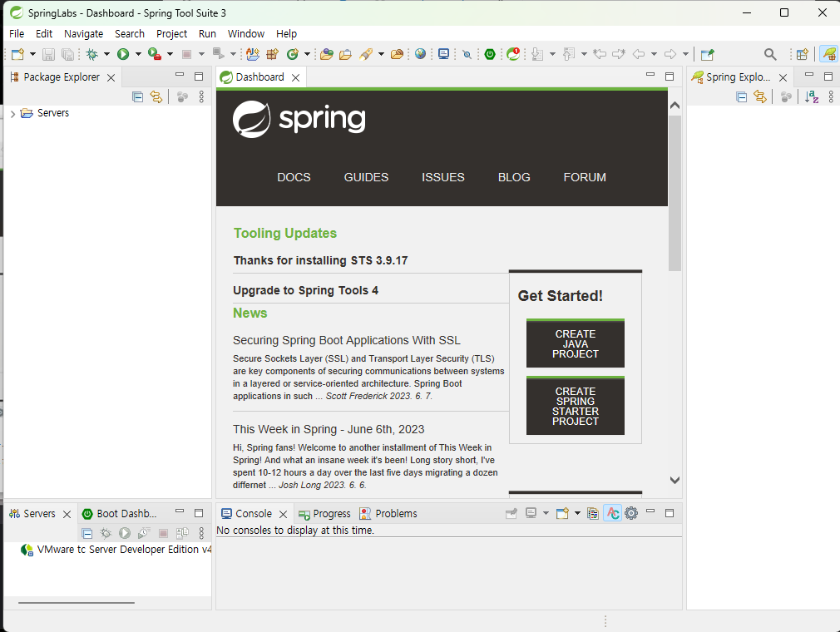
Task: Open Package Explorer view menu three dots
Action: [201, 97]
